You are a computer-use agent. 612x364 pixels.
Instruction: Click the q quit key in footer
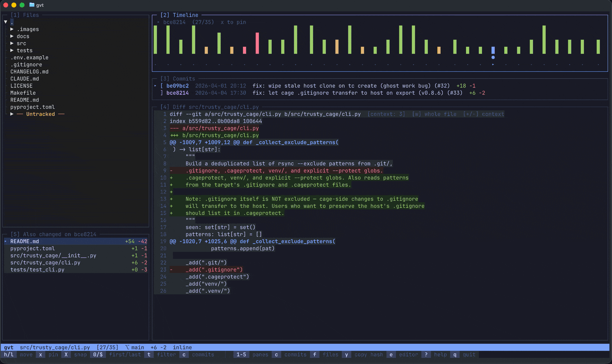[455, 355]
